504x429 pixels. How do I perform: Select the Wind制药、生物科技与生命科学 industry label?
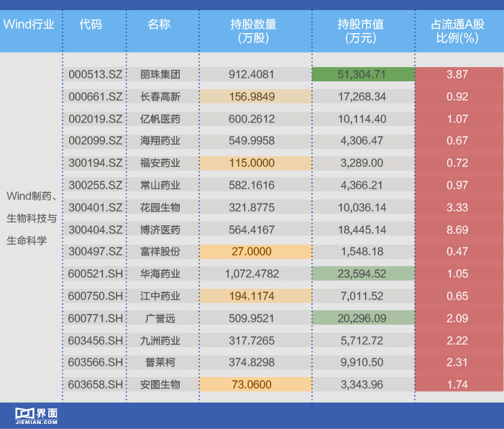click(32, 218)
